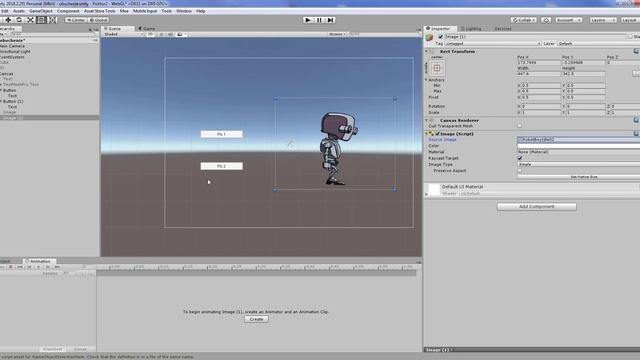Select the Scale tool in the toolbar
This screenshot has height=360, width=640.
tap(30, 20)
